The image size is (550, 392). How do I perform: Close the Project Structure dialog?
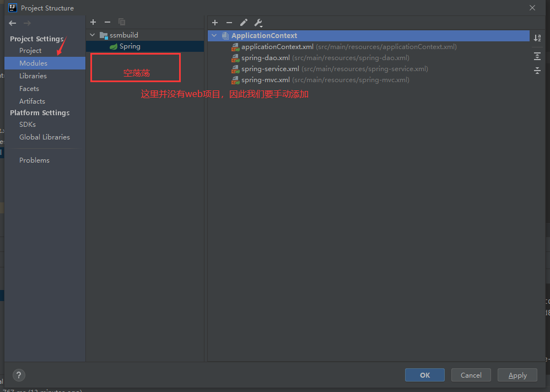pyautogui.click(x=532, y=8)
